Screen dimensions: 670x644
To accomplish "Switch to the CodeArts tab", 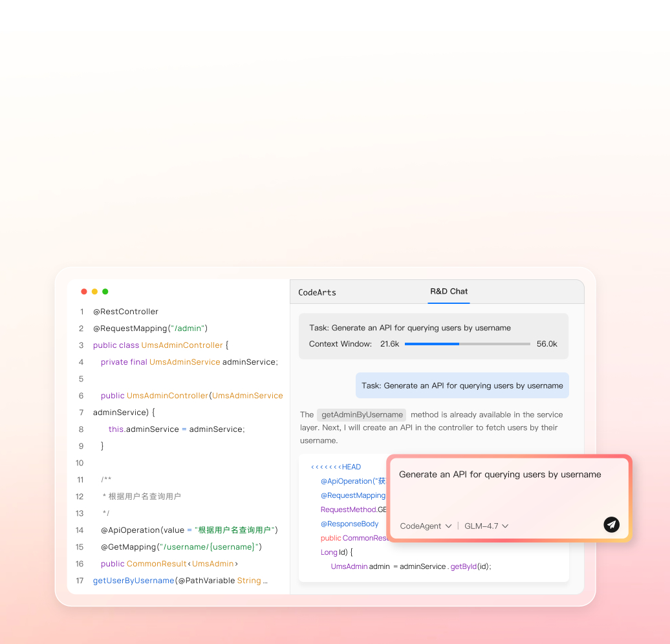I will [317, 292].
